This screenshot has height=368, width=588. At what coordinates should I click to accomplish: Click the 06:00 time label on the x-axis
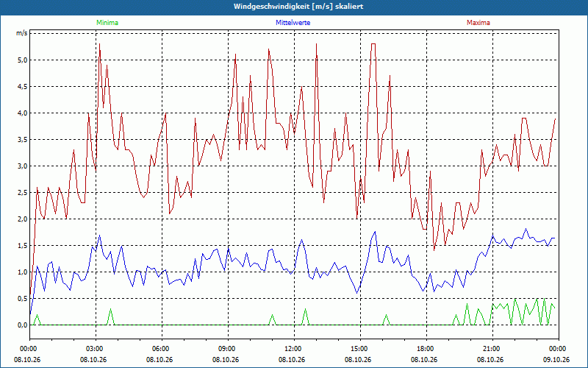(x=162, y=349)
